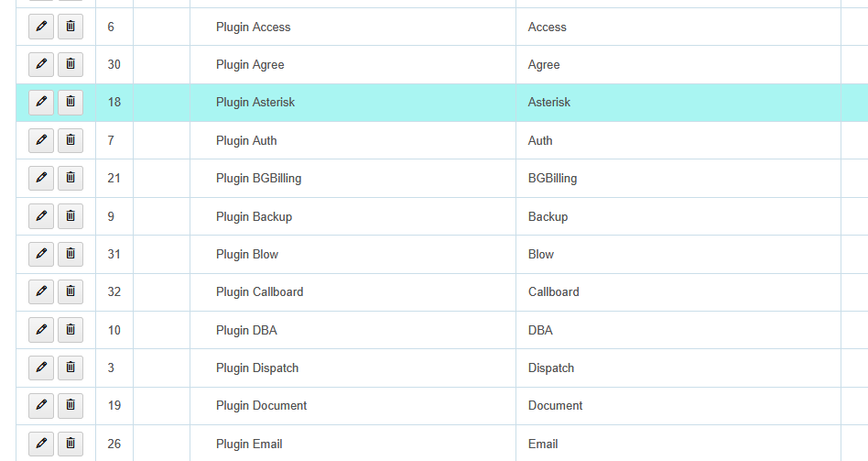Edit the highlighted Plugin Asterisk row
Screen dimensions: 868x461
41,102
